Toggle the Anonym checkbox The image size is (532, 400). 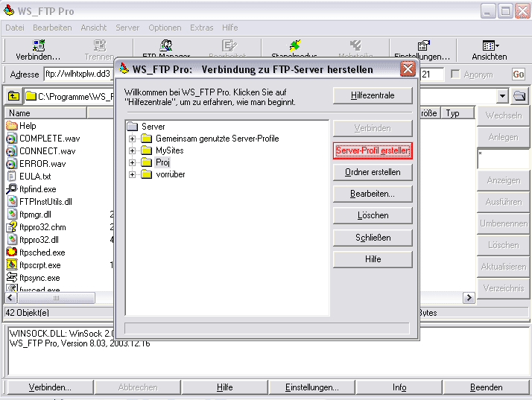455,74
